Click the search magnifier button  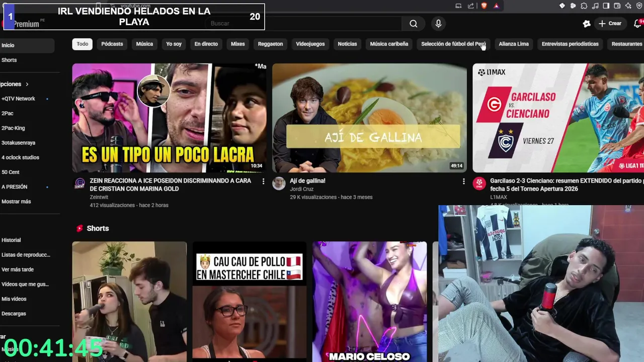[x=413, y=24]
